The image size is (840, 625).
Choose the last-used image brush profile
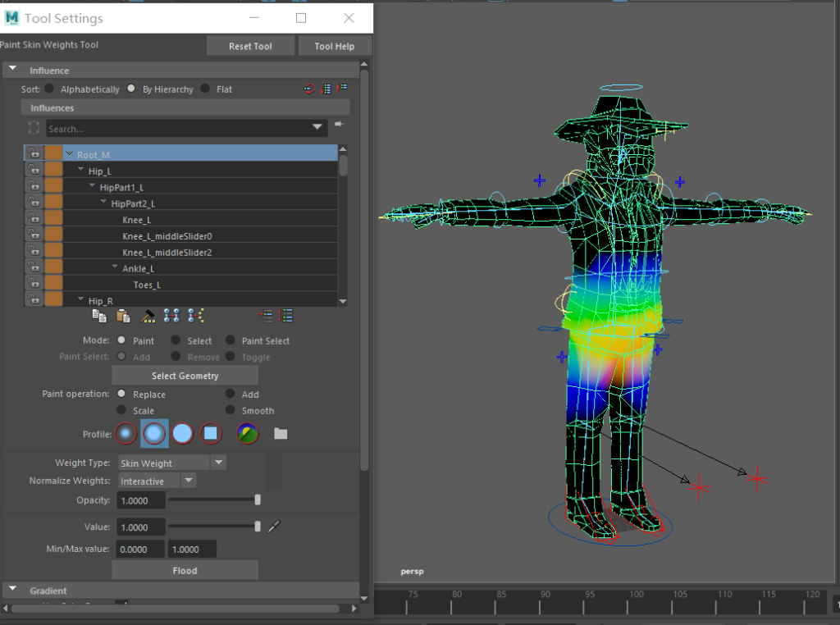(248, 433)
